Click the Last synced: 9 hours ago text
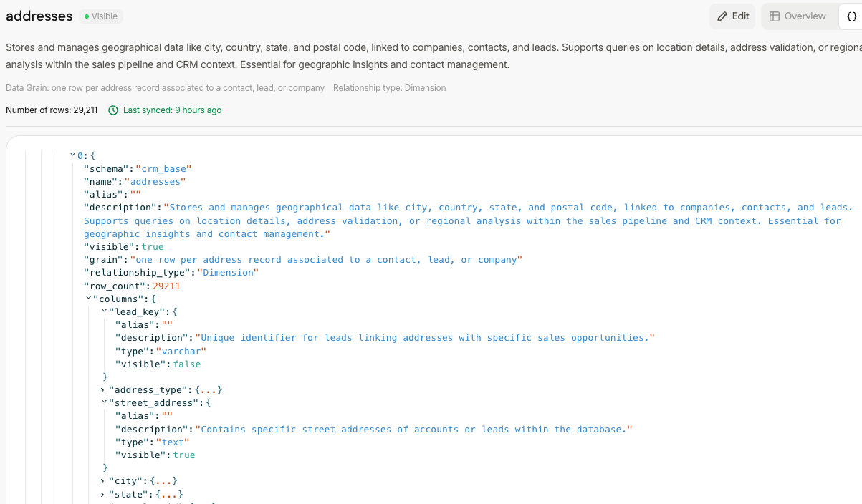This screenshot has height=504, width=862. tap(172, 110)
